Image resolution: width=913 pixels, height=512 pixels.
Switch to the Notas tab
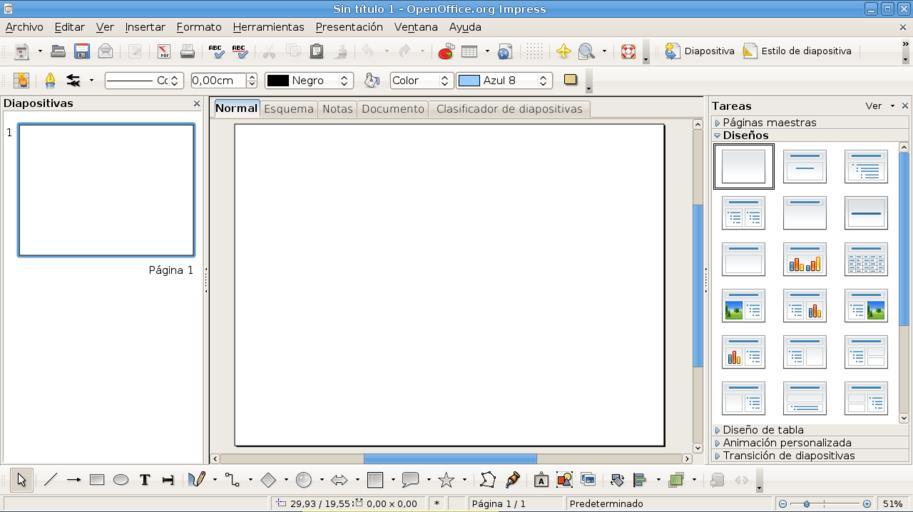pos(337,109)
